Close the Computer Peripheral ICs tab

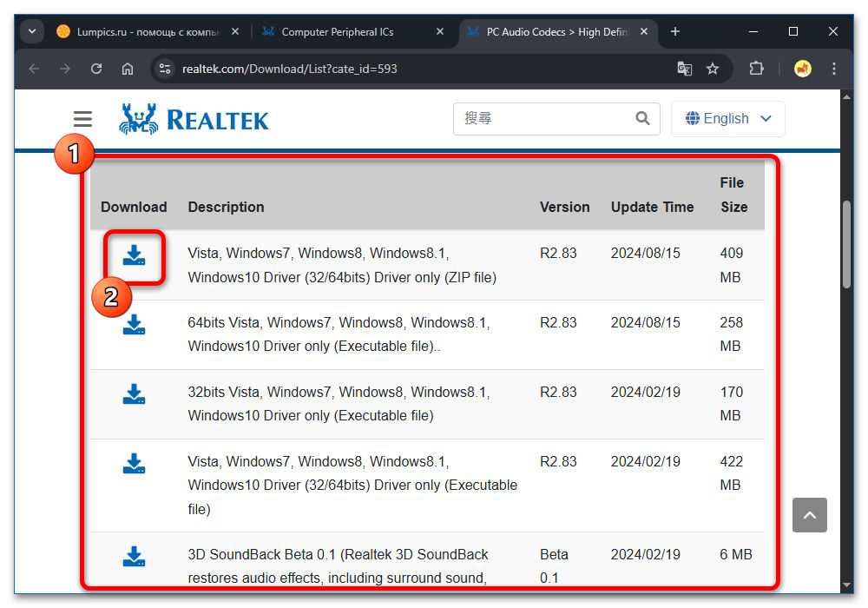point(440,31)
